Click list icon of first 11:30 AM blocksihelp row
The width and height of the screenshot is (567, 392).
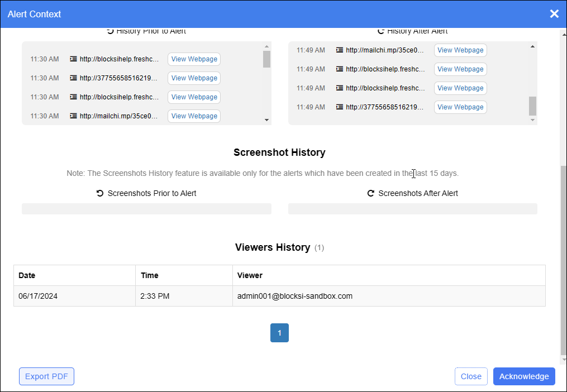click(73, 59)
